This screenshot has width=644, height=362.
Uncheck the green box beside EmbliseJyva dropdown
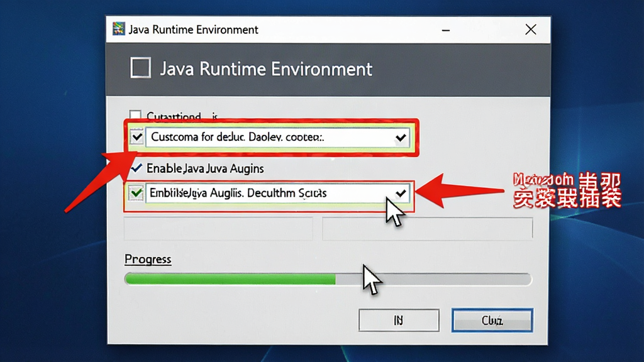click(x=136, y=192)
